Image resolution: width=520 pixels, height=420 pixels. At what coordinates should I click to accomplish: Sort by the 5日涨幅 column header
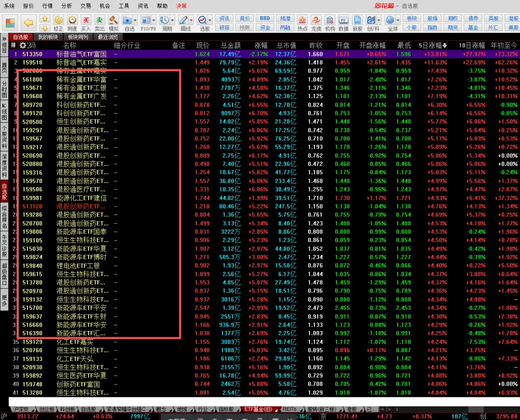tap(432, 45)
